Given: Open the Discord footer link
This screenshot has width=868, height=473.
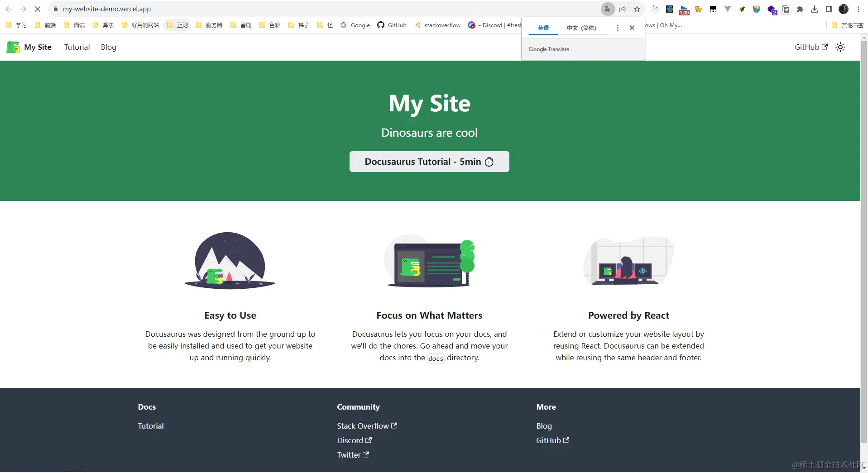Looking at the screenshot, I should pyautogui.click(x=354, y=440).
